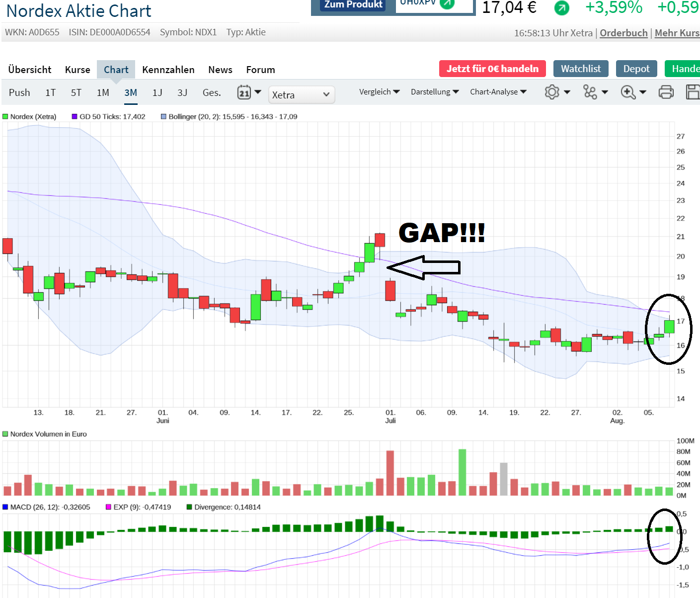The image size is (700, 598).
Task: Select the 5T time range
Action: pos(76,92)
